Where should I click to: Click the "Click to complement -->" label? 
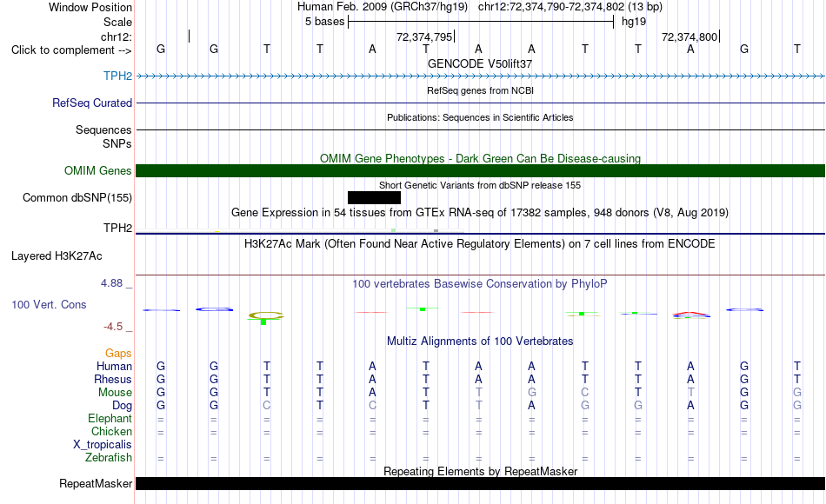point(71,50)
